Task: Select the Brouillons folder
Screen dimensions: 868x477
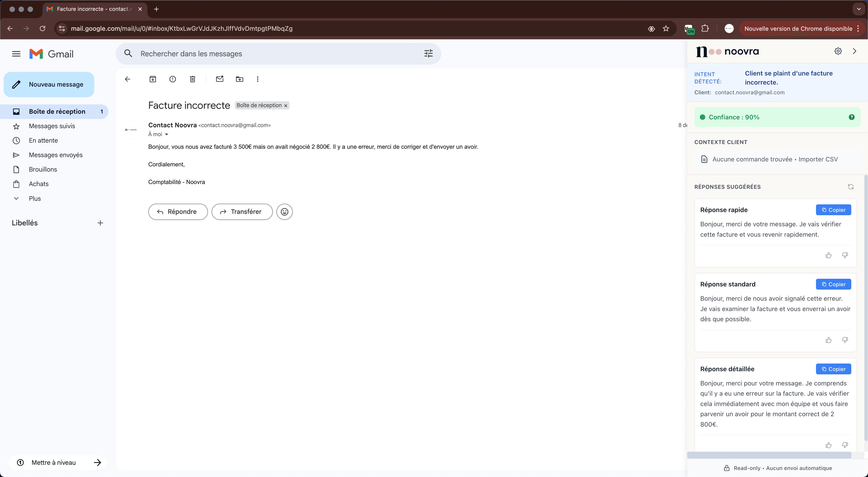Action: click(x=42, y=169)
